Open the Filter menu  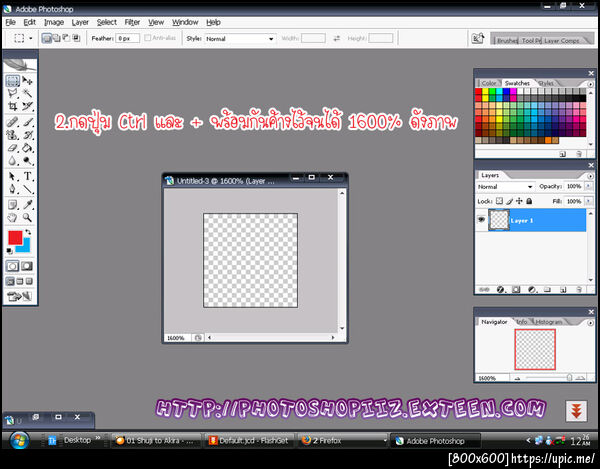pos(132,22)
